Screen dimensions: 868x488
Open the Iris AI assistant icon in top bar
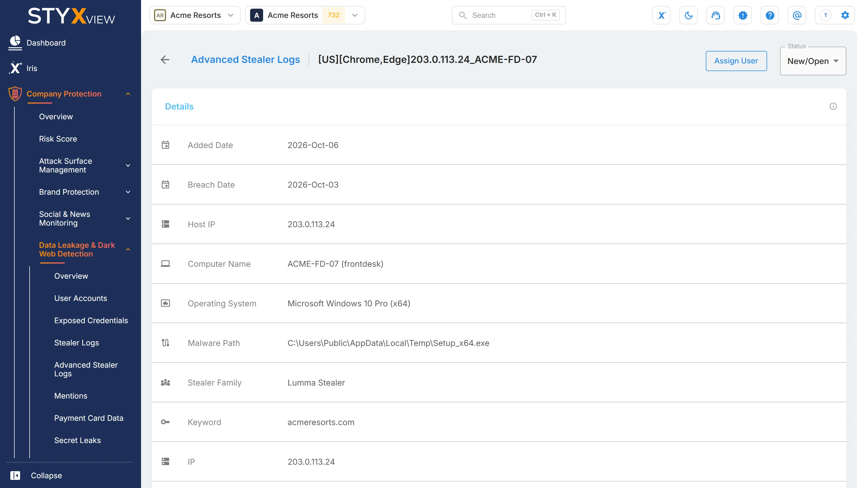point(661,15)
